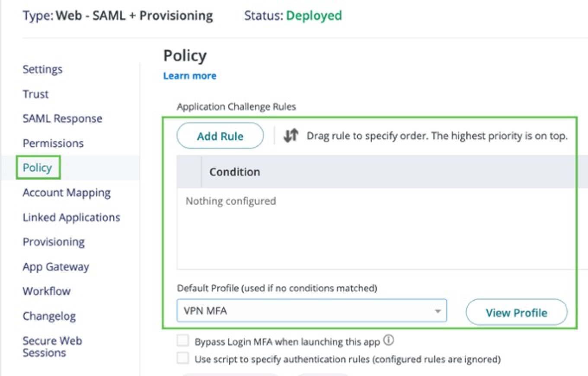Image resolution: width=588 pixels, height=376 pixels.
Task: Open the Trust section
Action: (x=35, y=94)
